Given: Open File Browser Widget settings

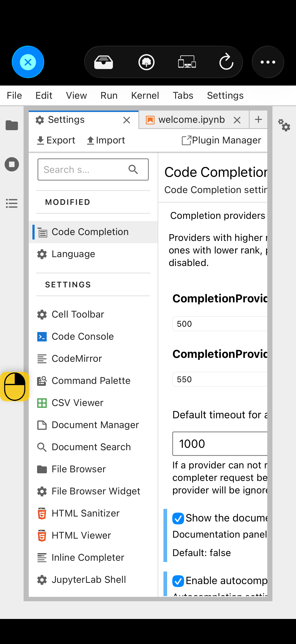Looking at the screenshot, I should click(x=94, y=491).
